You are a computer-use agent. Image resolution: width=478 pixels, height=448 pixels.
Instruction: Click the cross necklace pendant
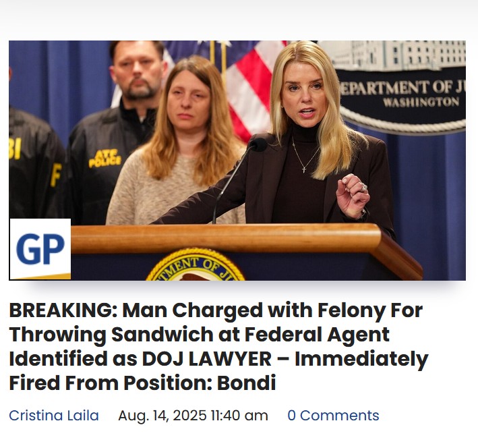click(x=304, y=169)
